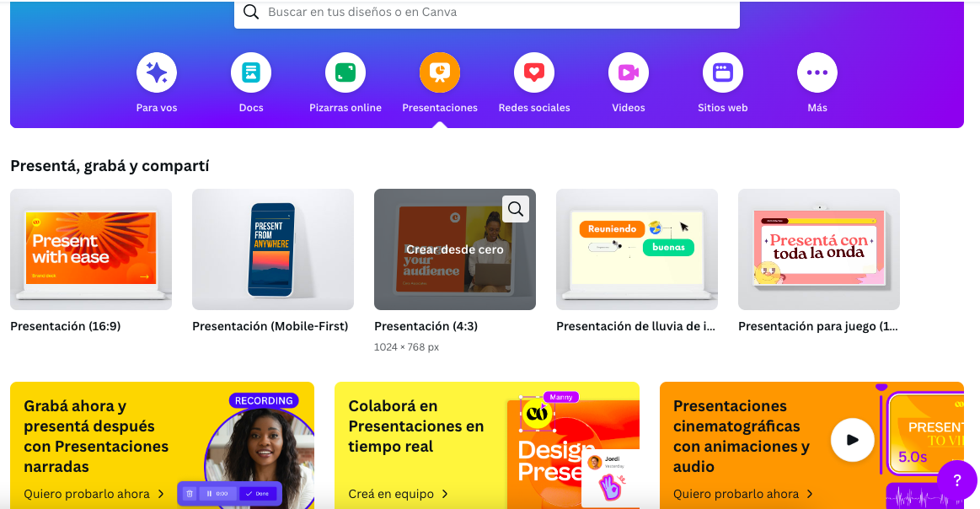This screenshot has height=509, width=980.
Task: Select the Presentación para juego template
Action: click(x=818, y=249)
